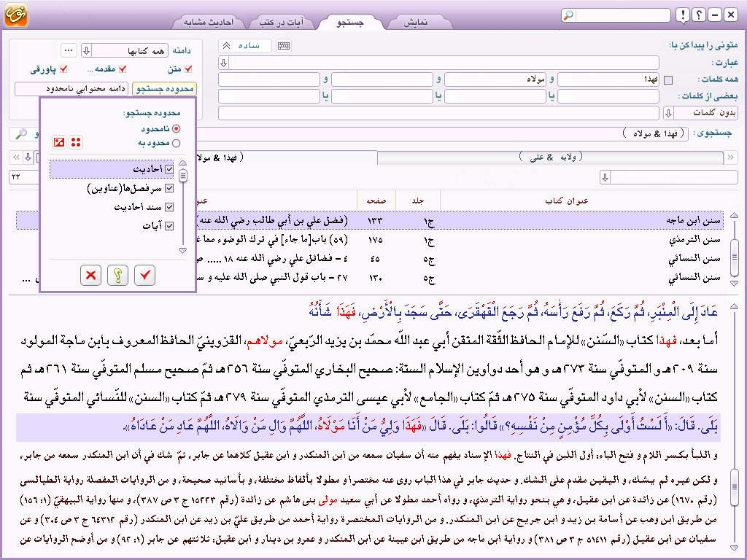Select the محدود به radio button
This screenshot has width=747, height=560.
click(176, 143)
